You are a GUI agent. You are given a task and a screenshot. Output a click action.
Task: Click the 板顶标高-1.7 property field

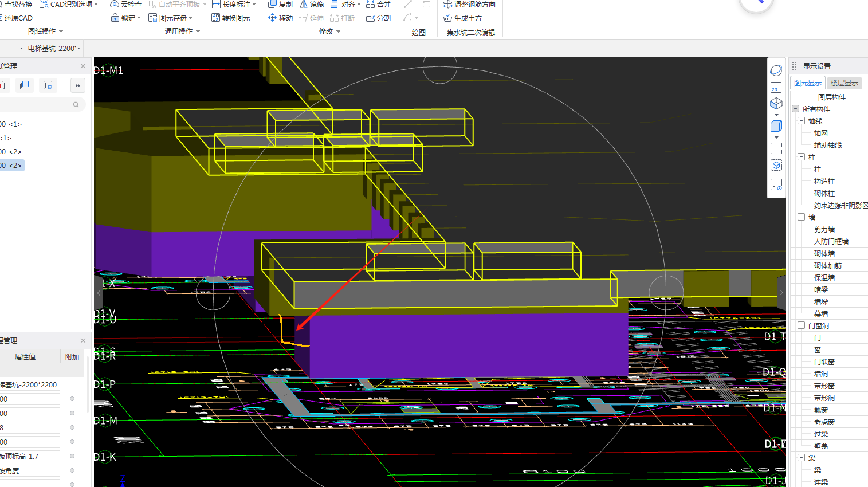30,457
